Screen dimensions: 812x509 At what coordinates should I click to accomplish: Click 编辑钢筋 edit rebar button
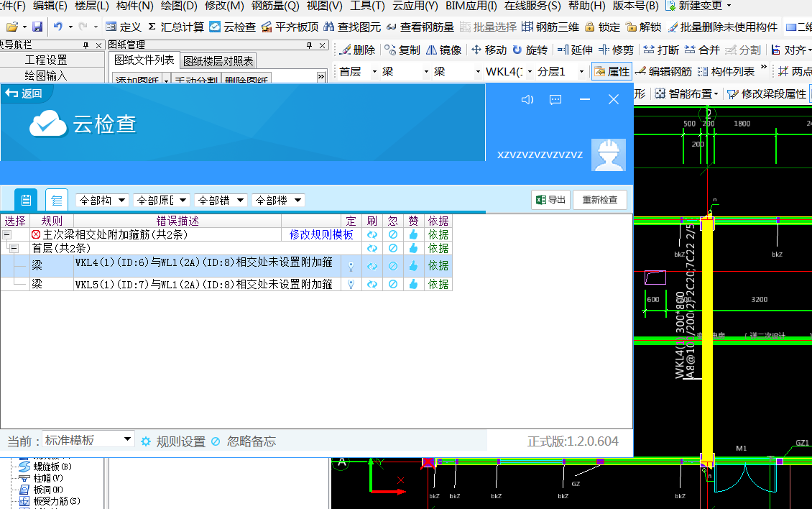click(x=663, y=71)
